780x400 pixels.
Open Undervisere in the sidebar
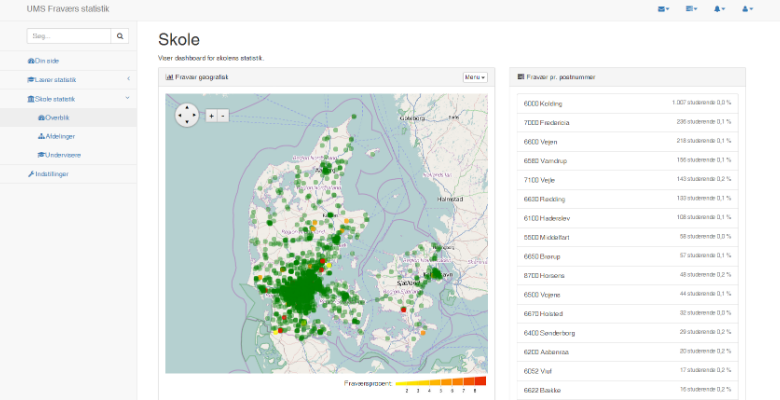[68, 155]
